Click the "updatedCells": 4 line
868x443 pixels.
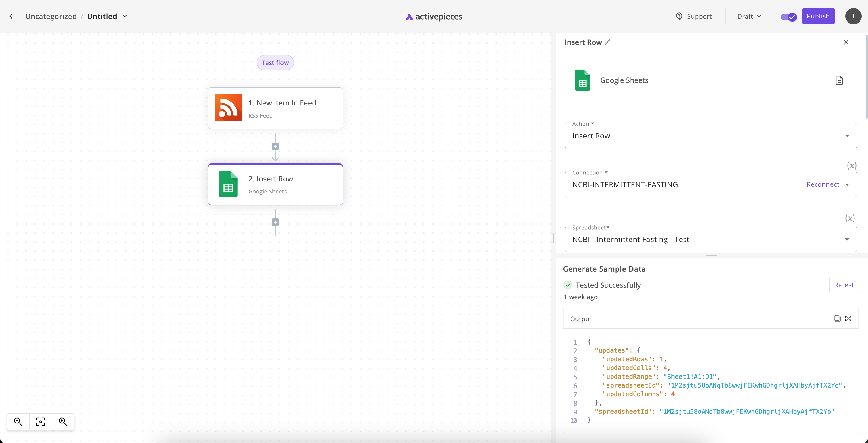tap(636, 368)
